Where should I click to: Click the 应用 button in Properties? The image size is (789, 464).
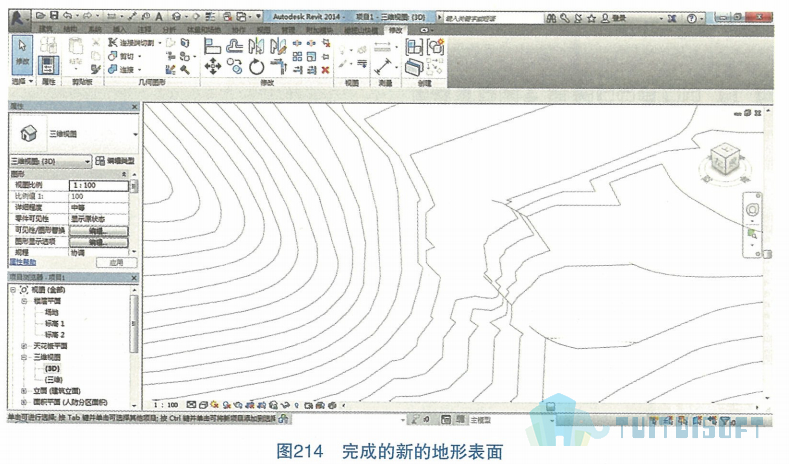pyautogui.click(x=116, y=263)
